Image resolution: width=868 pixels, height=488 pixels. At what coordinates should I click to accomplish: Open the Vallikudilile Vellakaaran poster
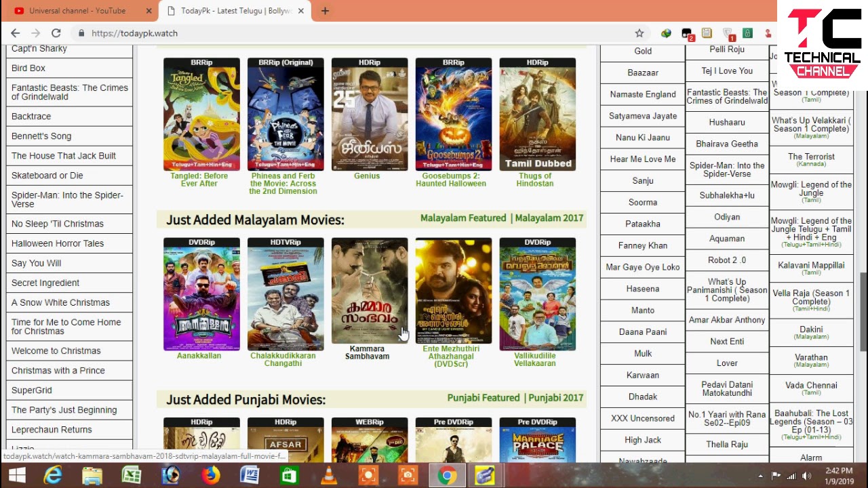(538, 294)
